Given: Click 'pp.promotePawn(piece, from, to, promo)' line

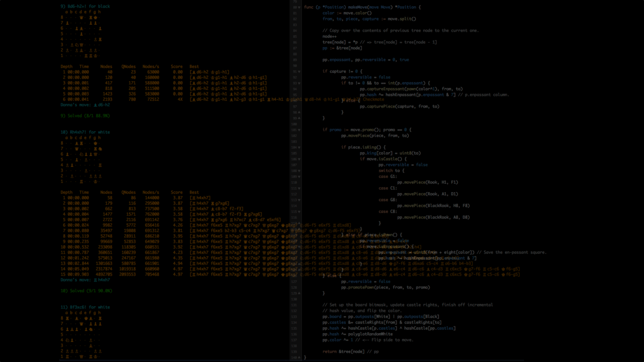Looking at the screenshot, I should point(385,287).
